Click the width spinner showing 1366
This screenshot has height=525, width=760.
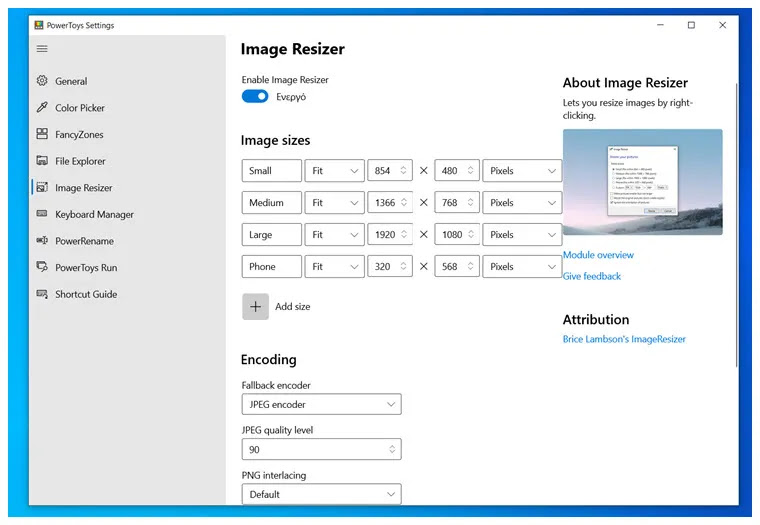click(390, 203)
